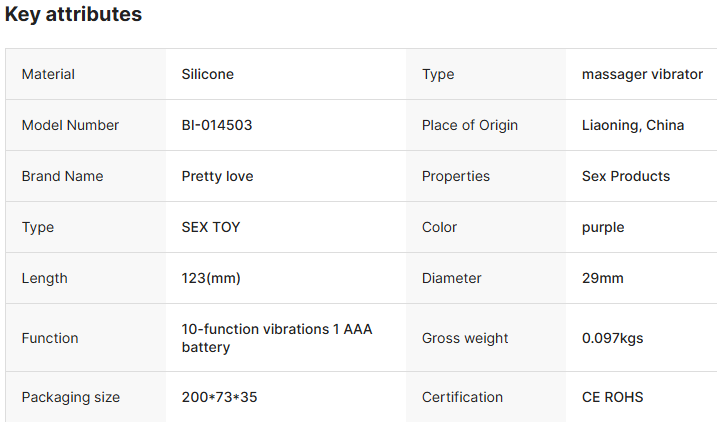This screenshot has width=717, height=422.
Task: Click the Brand Name label
Action: tap(62, 176)
